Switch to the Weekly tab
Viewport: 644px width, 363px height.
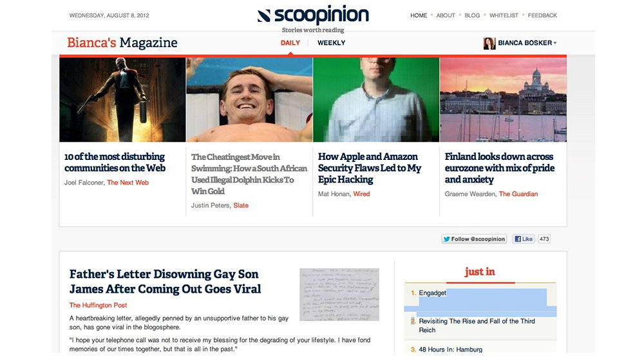[331, 43]
